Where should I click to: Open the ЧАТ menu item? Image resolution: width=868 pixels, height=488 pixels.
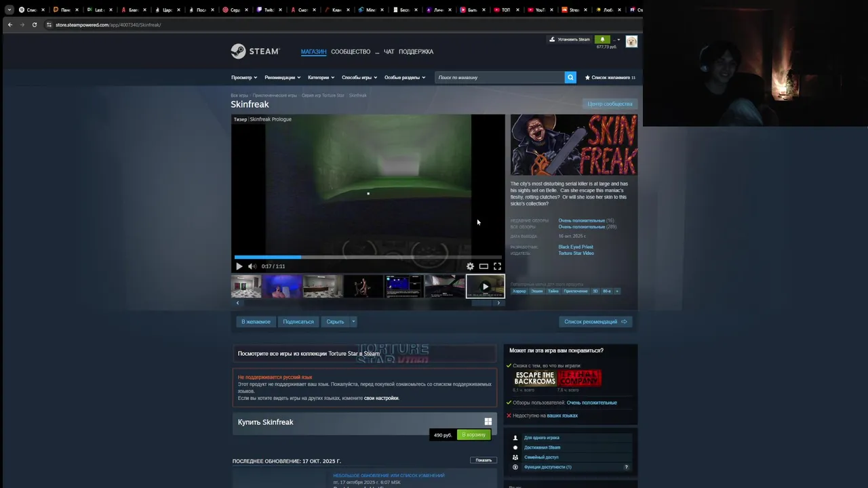click(389, 52)
